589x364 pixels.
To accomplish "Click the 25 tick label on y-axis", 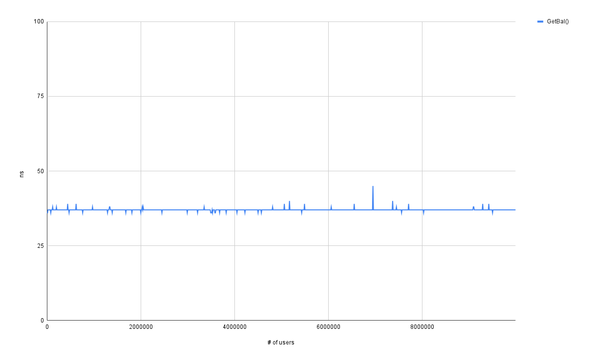I will point(41,246).
